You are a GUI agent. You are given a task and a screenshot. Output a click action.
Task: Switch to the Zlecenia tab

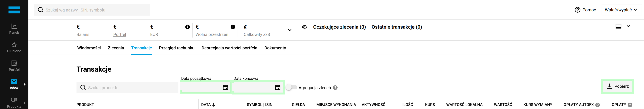116,48
